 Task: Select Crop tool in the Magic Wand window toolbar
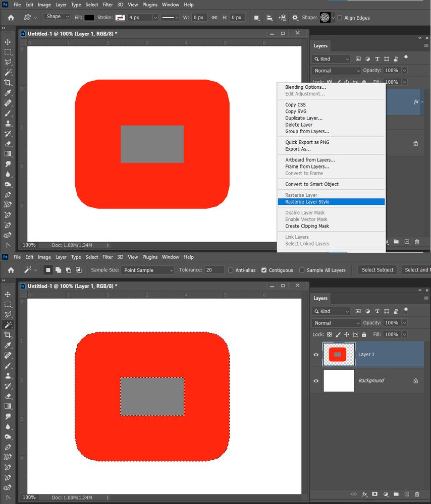click(x=8, y=335)
